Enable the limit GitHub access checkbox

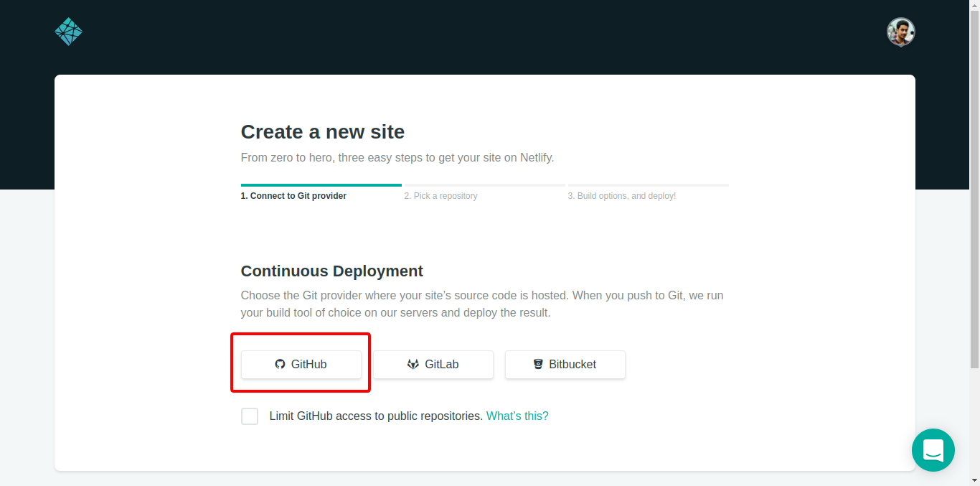(250, 416)
